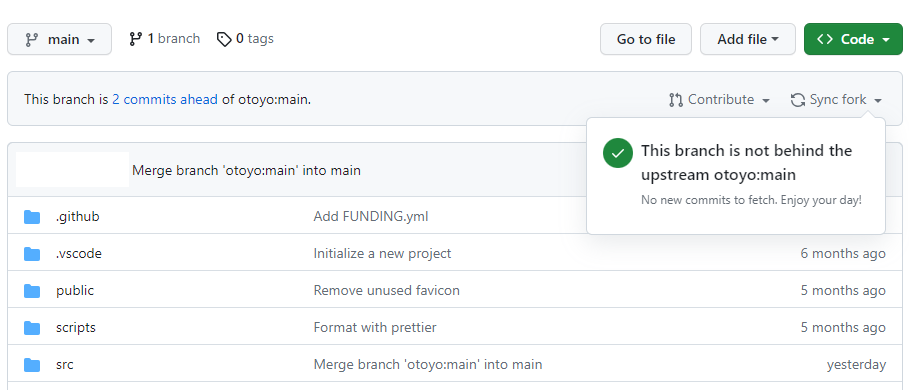Screen dimensions: 909x390
Task: Open the Initialize a new project commit
Action: [382, 254]
